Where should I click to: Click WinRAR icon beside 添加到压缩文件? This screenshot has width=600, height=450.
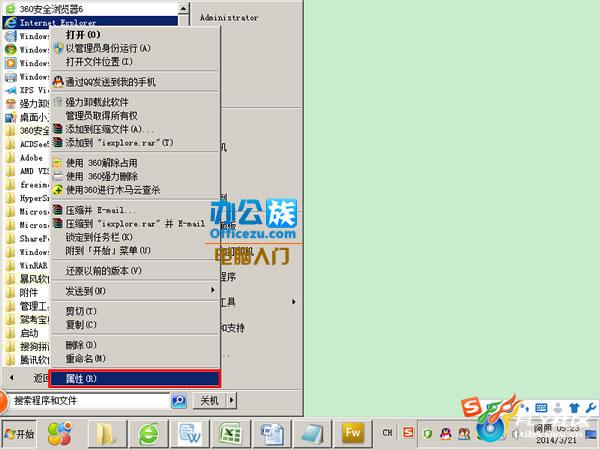click(x=58, y=129)
